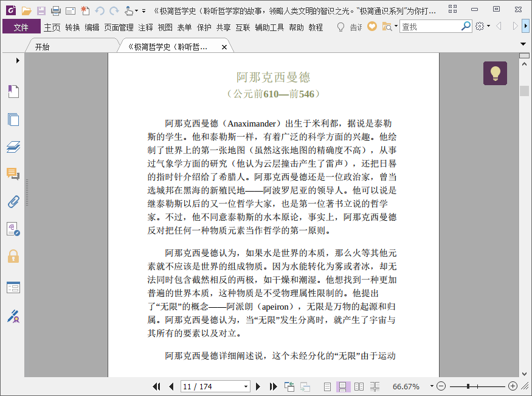Go to the next page
This screenshot has width=532, height=396.
pos(258,386)
